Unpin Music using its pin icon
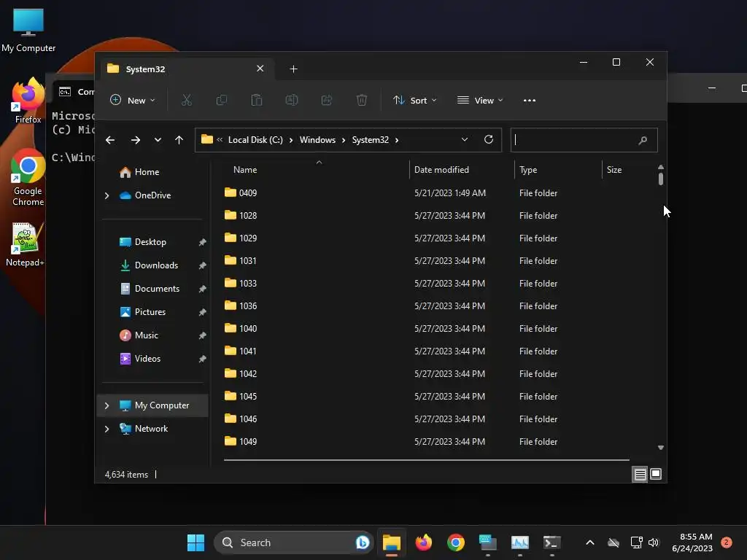 pyautogui.click(x=203, y=335)
